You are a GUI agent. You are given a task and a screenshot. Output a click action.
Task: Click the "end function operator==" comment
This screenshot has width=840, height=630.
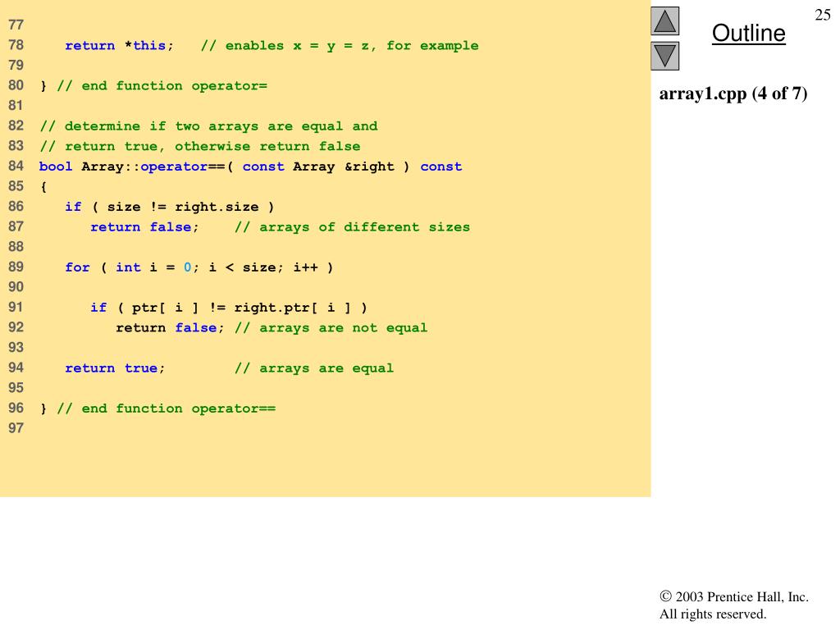pyautogui.click(x=166, y=409)
